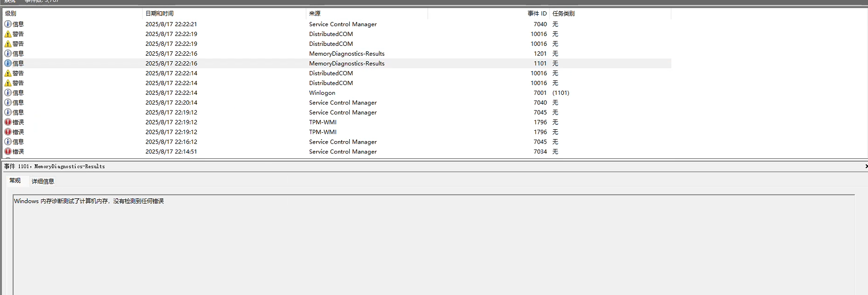The height and width of the screenshot is (295, 868).
Task: Select the 错误 level label of event 7034
Action: pos(18,151)
